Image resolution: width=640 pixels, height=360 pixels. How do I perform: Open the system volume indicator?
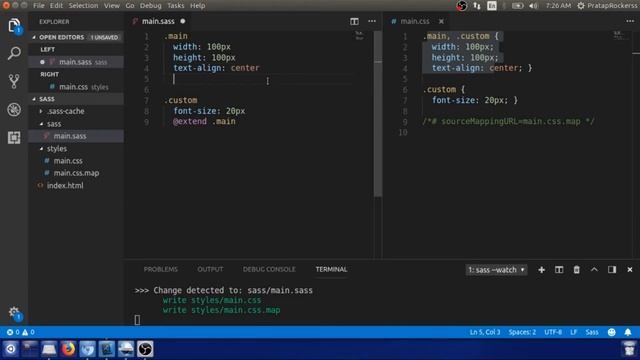pos(533,6)
